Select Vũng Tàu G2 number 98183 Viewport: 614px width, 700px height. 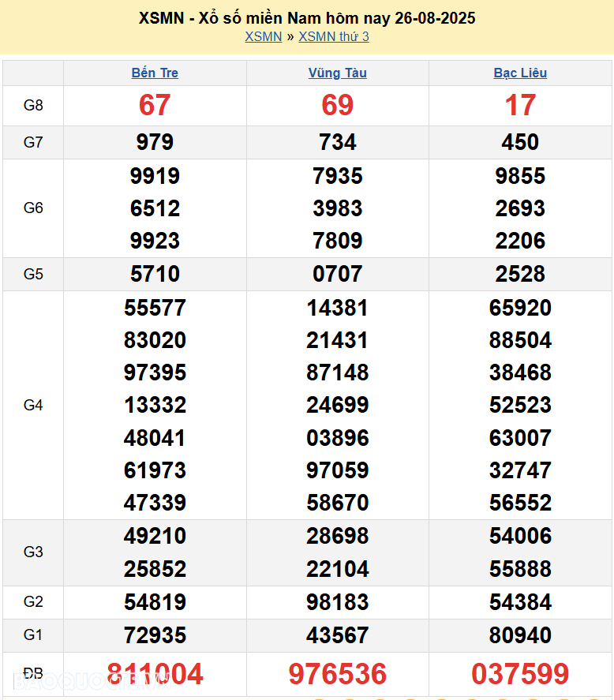click(x=337, y=602)
